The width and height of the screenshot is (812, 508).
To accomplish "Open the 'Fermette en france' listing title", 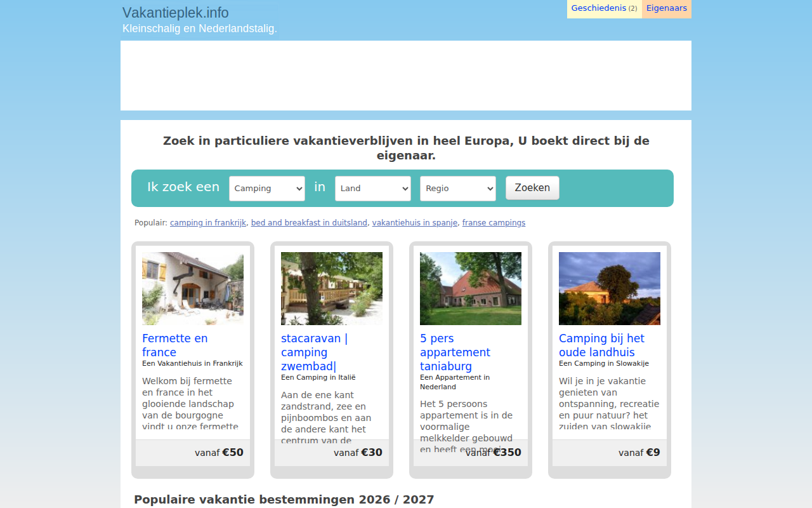I will 175,345.
